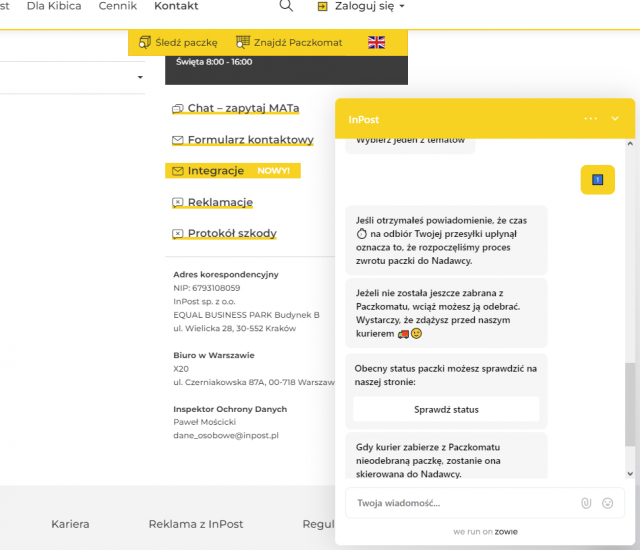Open the Cennik menu item

coord(118,6)
